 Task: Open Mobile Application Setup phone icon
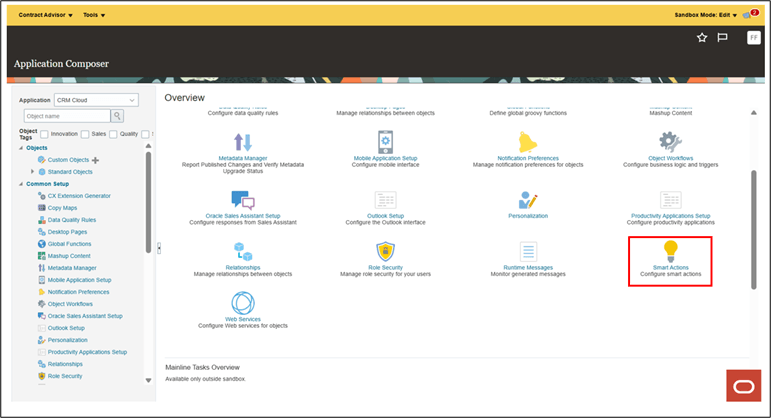pos(386,142)
